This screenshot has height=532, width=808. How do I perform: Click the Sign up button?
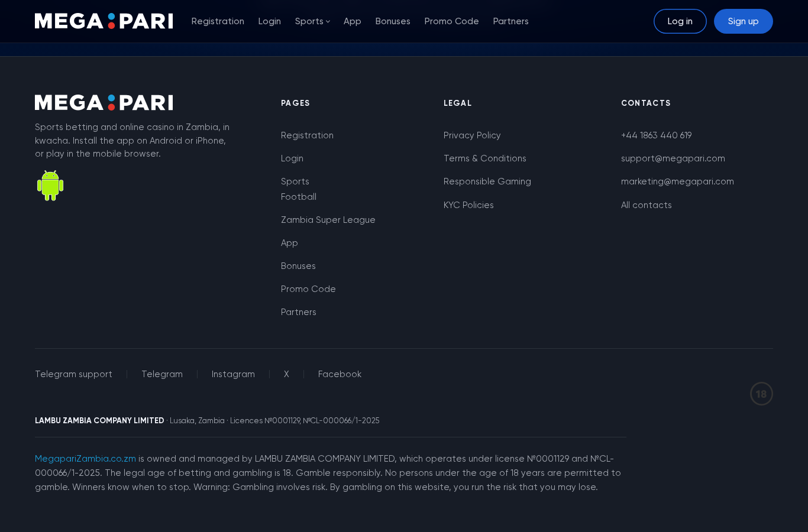tap(744, 21)
